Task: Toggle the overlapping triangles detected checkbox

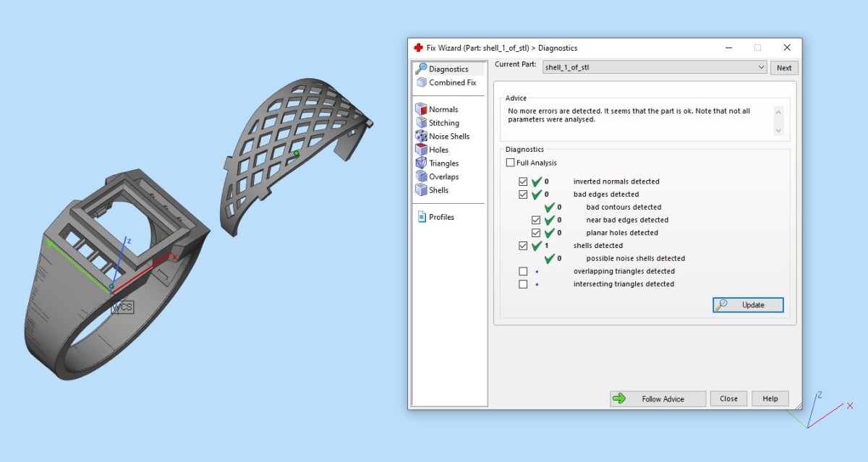Action: point(523,271)
